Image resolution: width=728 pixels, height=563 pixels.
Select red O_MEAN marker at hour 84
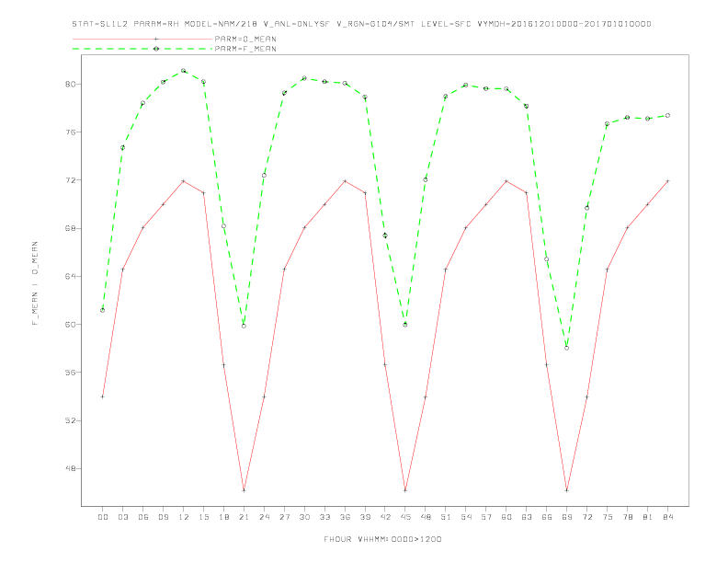(667, 180)
